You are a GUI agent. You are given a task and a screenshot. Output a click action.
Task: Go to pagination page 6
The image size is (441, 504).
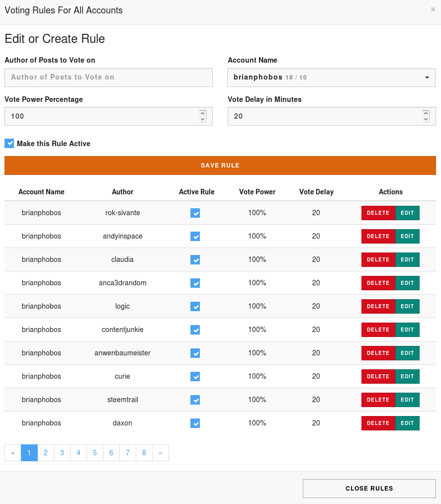111,453
